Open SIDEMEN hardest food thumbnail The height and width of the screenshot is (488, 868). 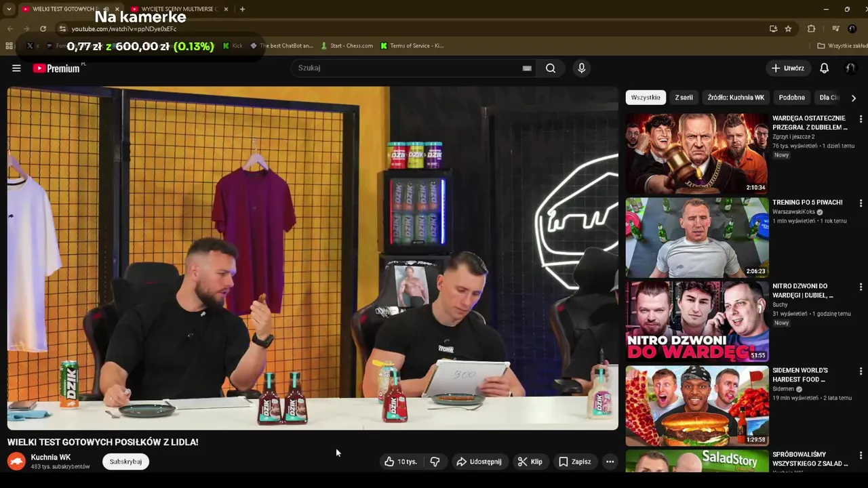click(x=696, y=406)
